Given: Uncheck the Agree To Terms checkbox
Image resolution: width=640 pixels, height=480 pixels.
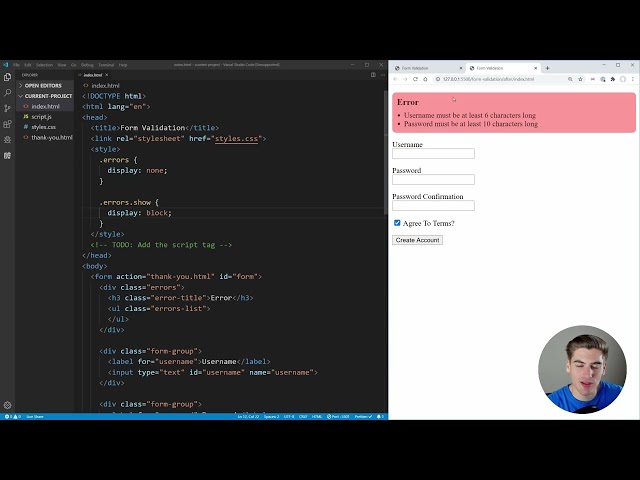Looking at the screenshot, I should click(397, 223).
